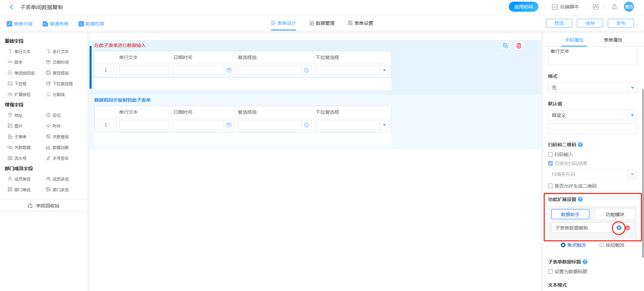Click help icon next to 扫码和二维码
The width and height of the screenshot is (644, 291).
[x=580, y=145]
